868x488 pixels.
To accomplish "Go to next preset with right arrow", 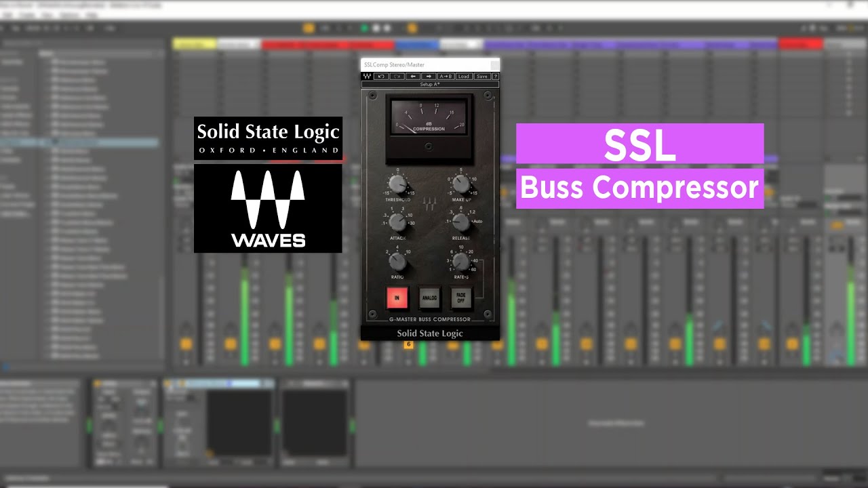I will (x=429, y=77).
